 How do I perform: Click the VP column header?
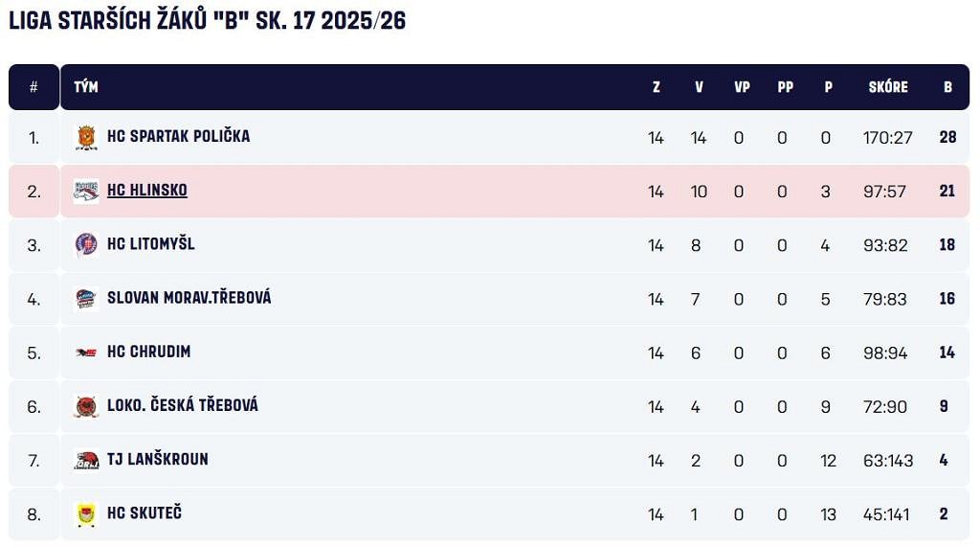[x=742, y=87]
